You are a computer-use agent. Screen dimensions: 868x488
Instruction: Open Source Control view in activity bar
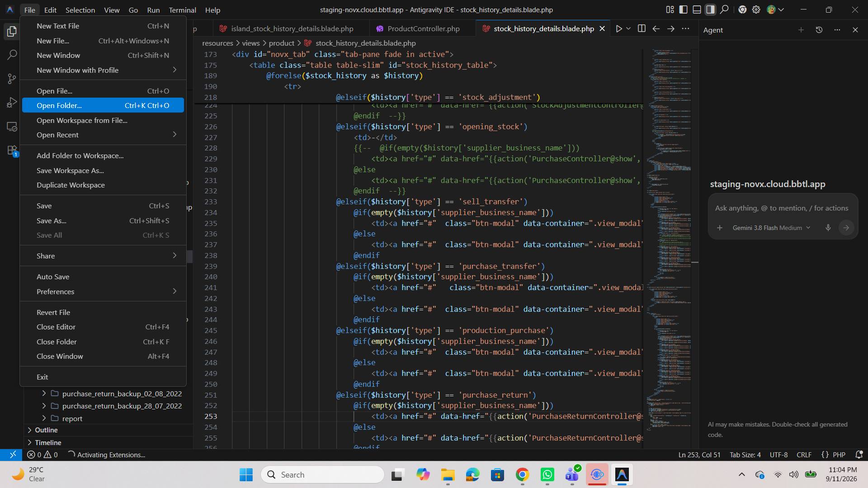(12, 79)
